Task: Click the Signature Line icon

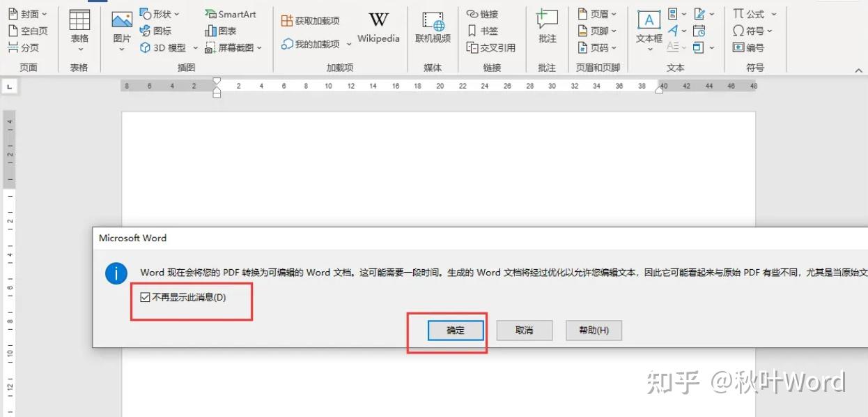Action: click(699, 14)
